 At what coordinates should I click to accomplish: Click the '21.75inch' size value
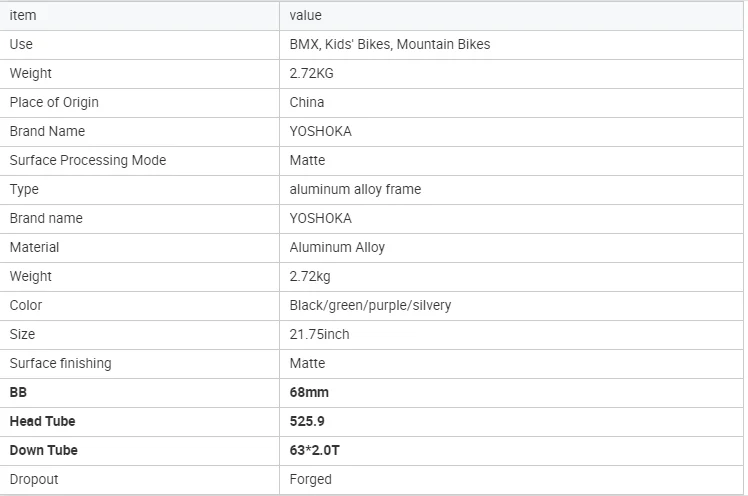click(319, 334)
